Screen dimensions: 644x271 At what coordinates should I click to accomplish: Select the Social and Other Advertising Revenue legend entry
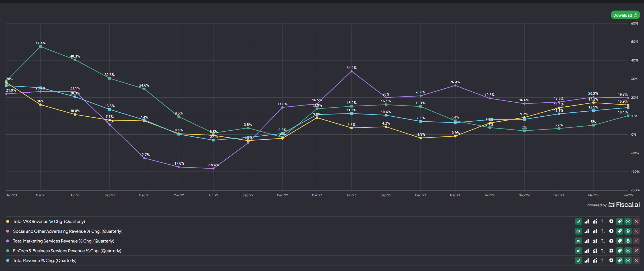point(68,231)
